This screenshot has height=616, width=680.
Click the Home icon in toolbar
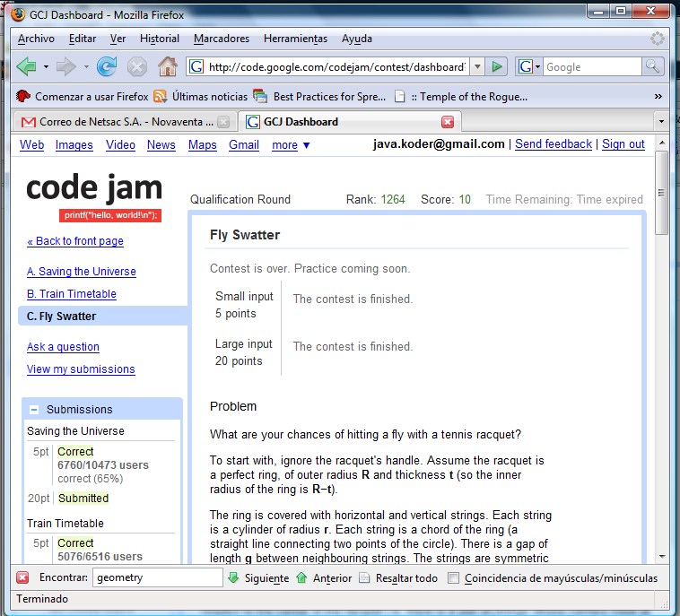pos(167,67)
